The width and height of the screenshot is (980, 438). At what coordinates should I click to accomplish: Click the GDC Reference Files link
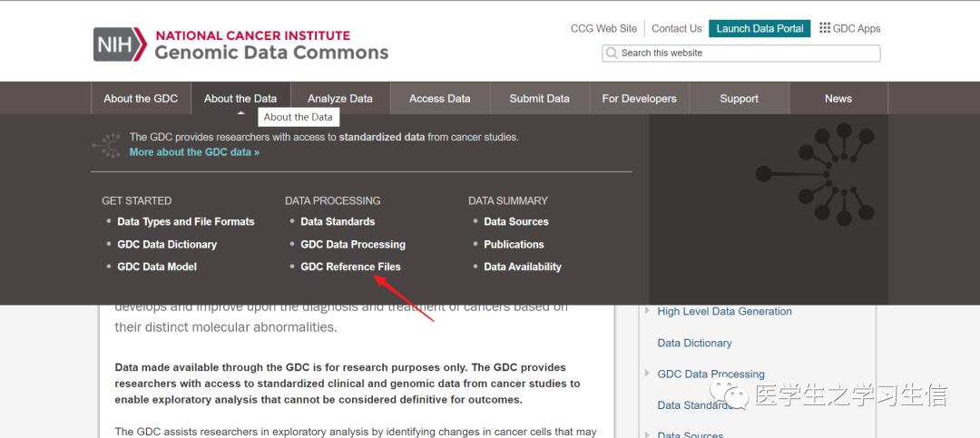(x=350, y=267)
